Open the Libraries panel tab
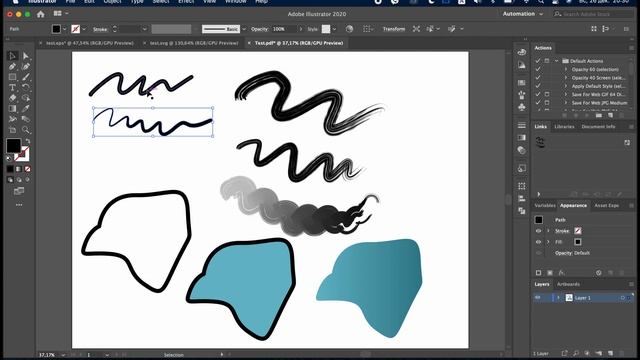The image size is (640, 360). [x=564, y=127]
